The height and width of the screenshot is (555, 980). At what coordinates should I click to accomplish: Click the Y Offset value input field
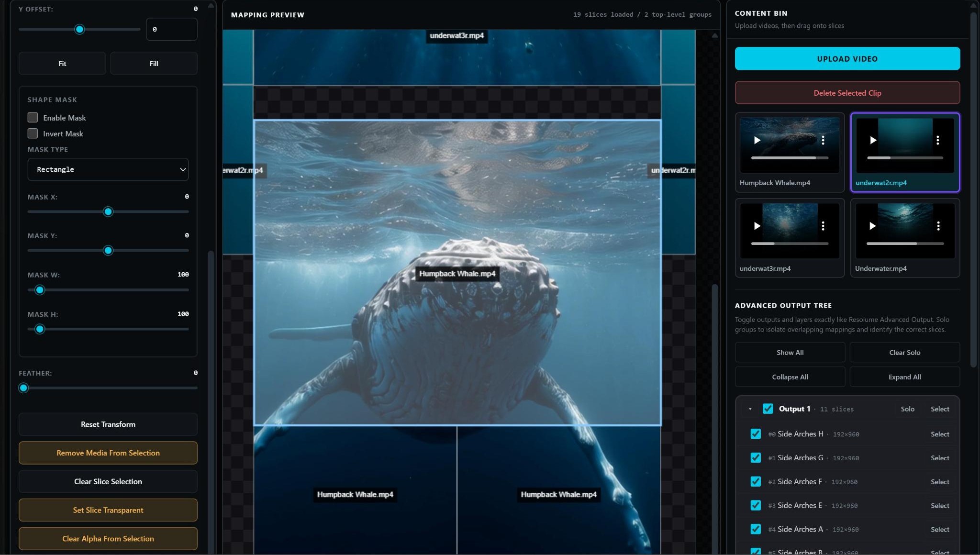click(x=171, y=29)
